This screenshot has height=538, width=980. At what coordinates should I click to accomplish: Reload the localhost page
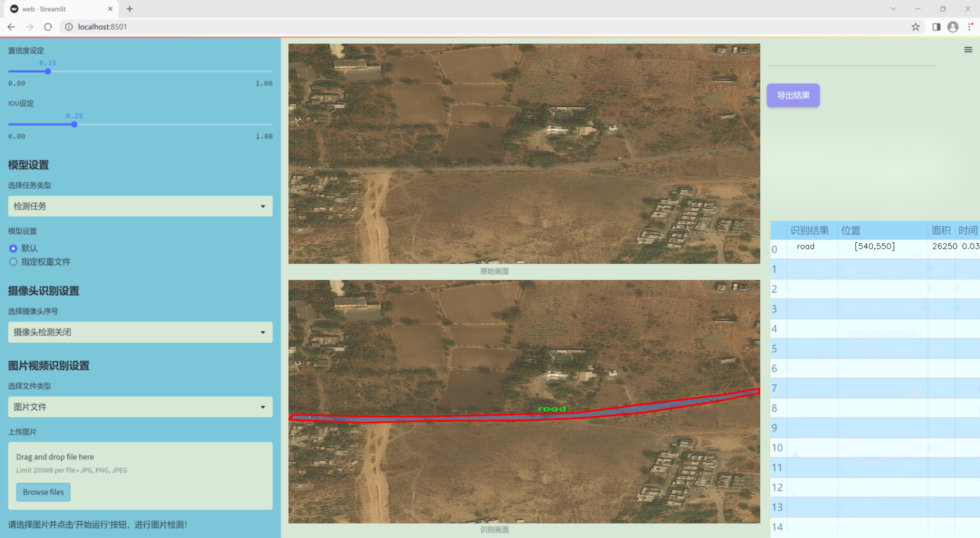pos(48,27)
